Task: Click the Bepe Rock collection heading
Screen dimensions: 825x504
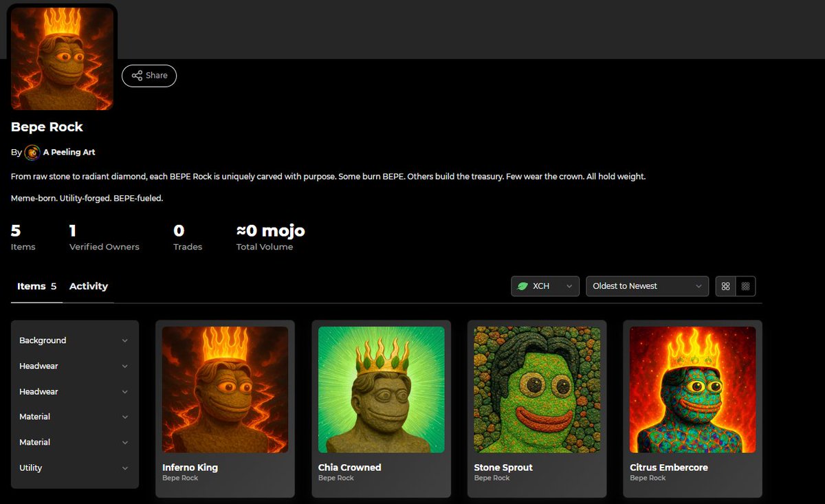Action: click(x=47, y=127)
